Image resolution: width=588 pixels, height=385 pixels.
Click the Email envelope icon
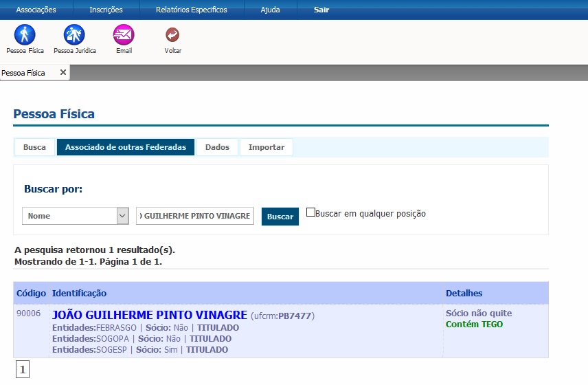[x=124, y=35]
